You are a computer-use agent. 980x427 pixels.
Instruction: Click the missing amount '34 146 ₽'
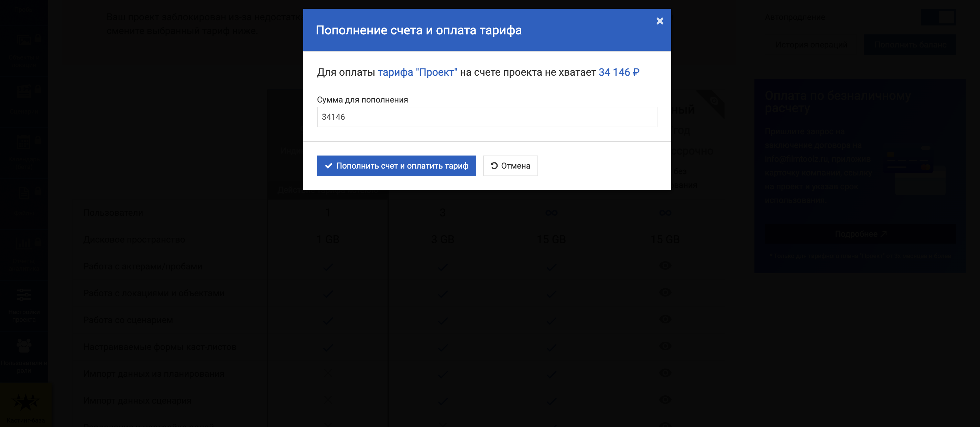[619, 72]
